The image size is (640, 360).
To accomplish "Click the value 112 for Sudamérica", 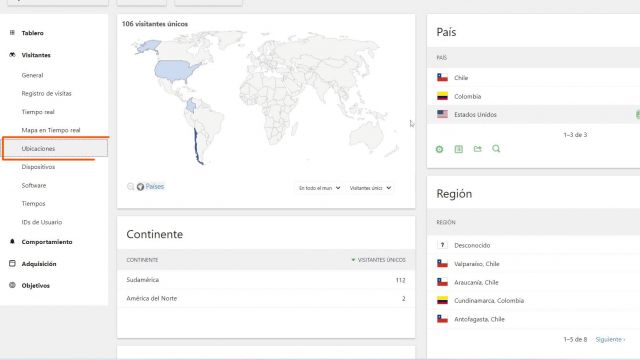I will click(x=400, y=280).
